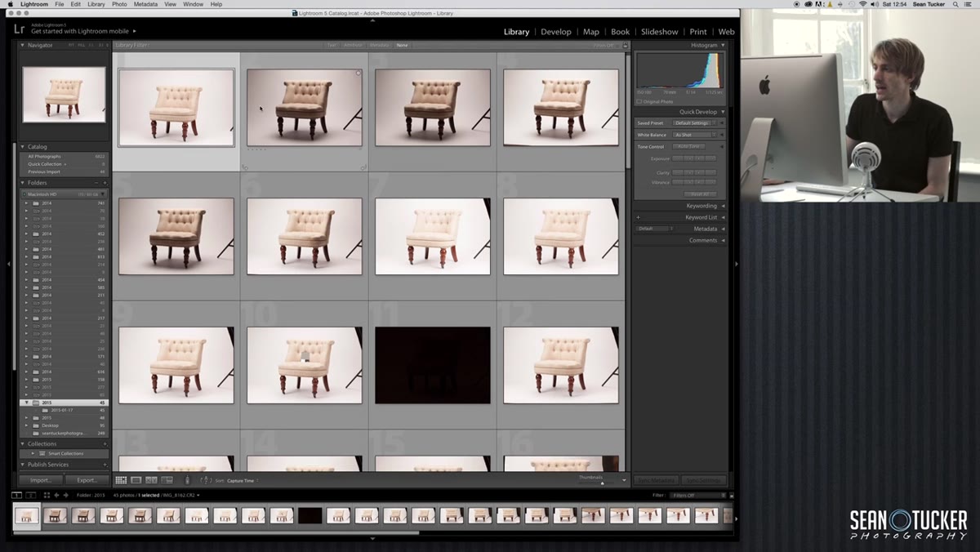Screen dimensions: 980x552
Task: Click the Import button
Action: pos(41,480)
